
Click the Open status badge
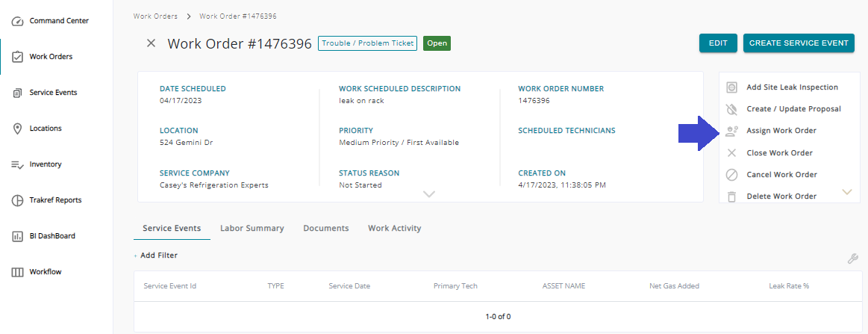point(437,43)
